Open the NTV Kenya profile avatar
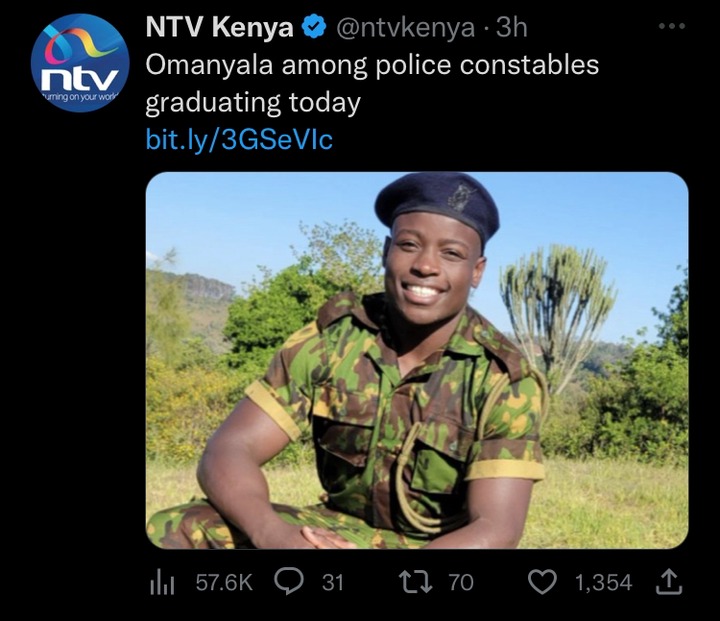This screenshot has width=720, height=621. 80,63
